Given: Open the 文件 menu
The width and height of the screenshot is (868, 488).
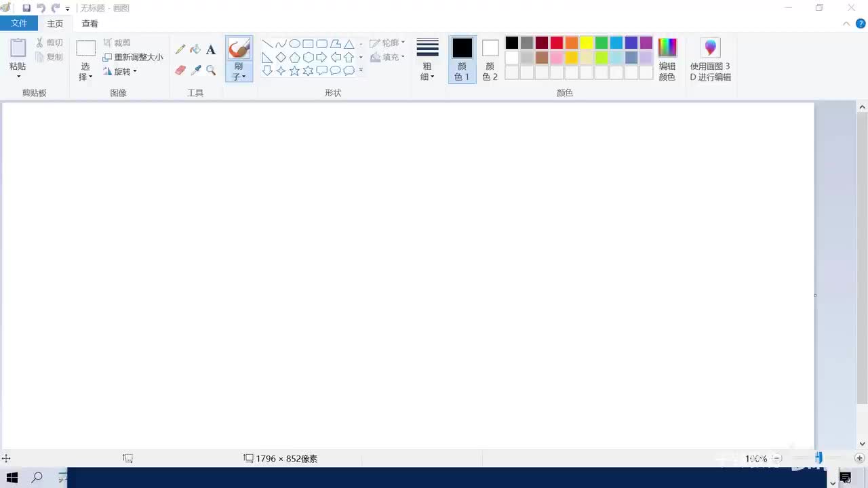Looking at the screenshot, I should click(19, 24).
